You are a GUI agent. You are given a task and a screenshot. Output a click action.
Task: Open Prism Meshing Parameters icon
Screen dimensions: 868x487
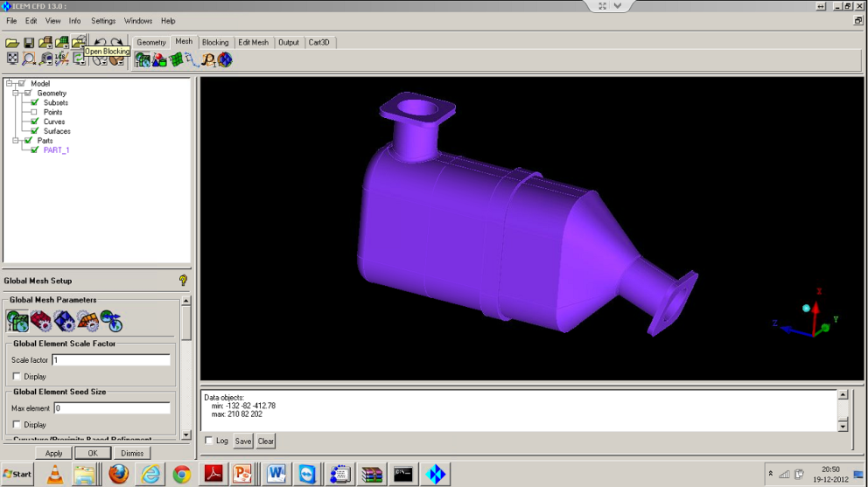87,321
